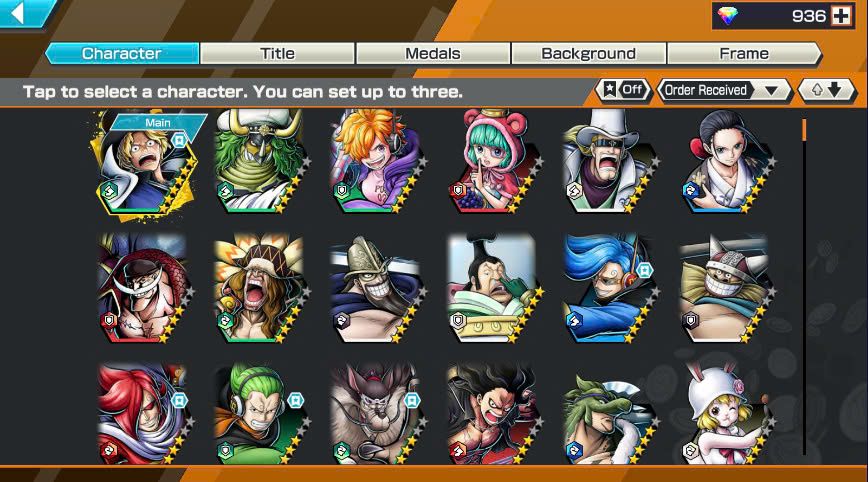Select the Luffy Snakeman character portrait
Viewport: 868px width, 482px height.
coord(493,413)
